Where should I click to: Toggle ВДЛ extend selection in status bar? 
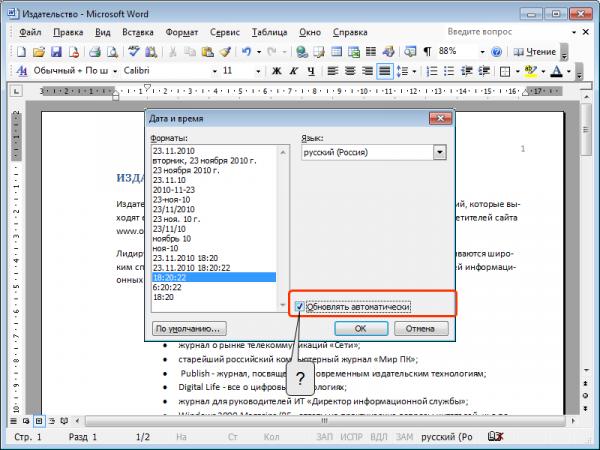pos(378,437)
